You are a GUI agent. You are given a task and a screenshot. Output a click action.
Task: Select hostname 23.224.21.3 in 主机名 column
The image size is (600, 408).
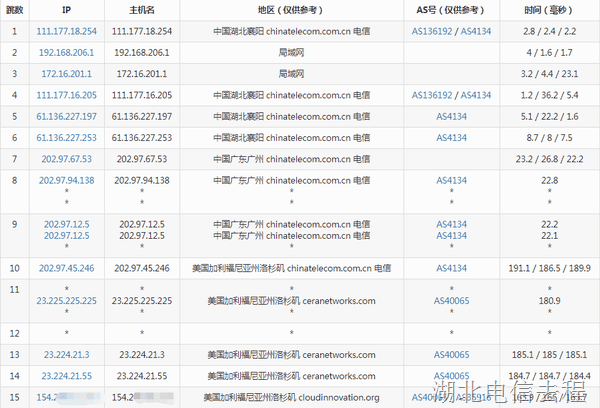tap(142, 355)
